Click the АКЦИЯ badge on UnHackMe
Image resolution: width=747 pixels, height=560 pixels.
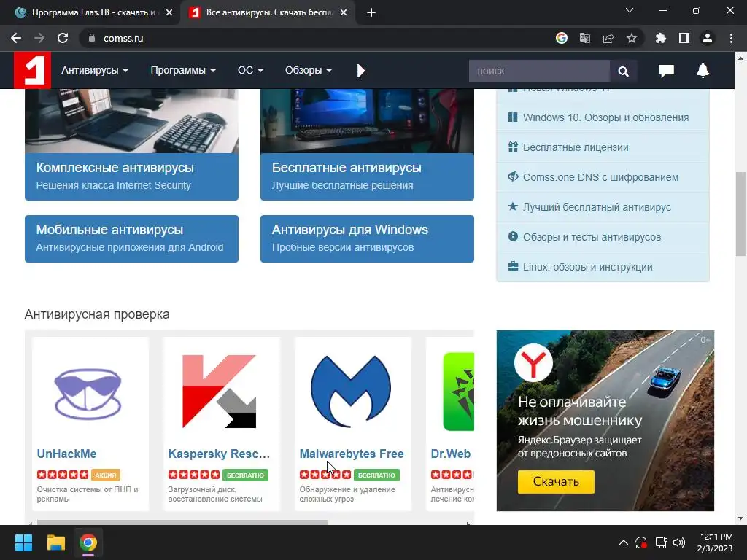pos(106,475)
